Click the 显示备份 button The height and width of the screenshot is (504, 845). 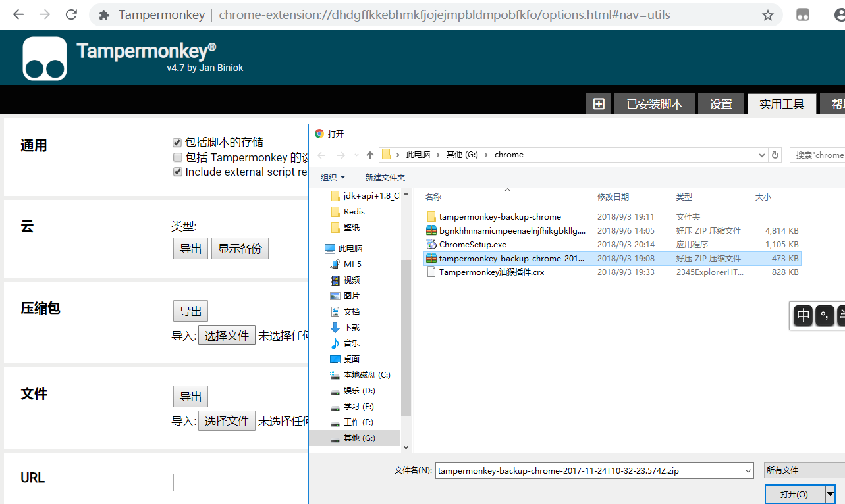(240, 249)
